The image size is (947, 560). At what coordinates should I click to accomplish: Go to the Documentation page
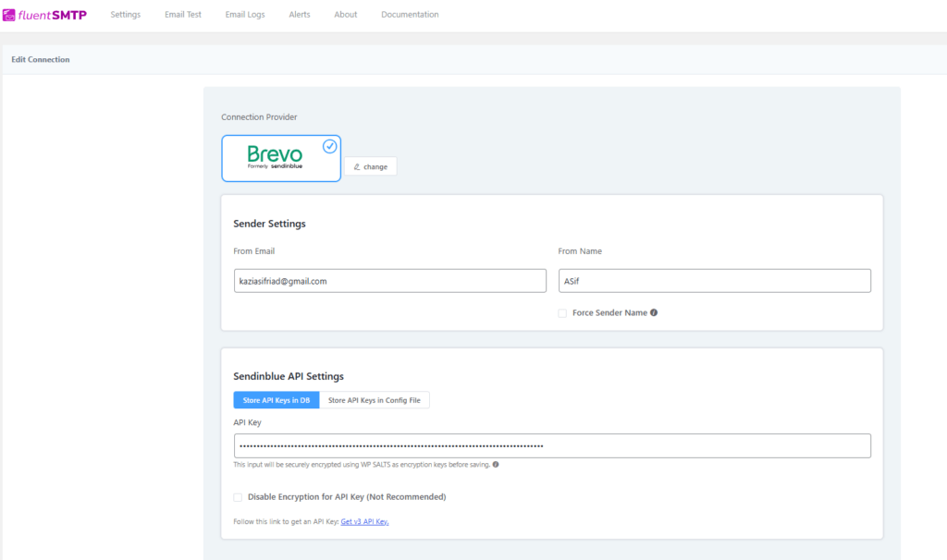coord(409,14)
